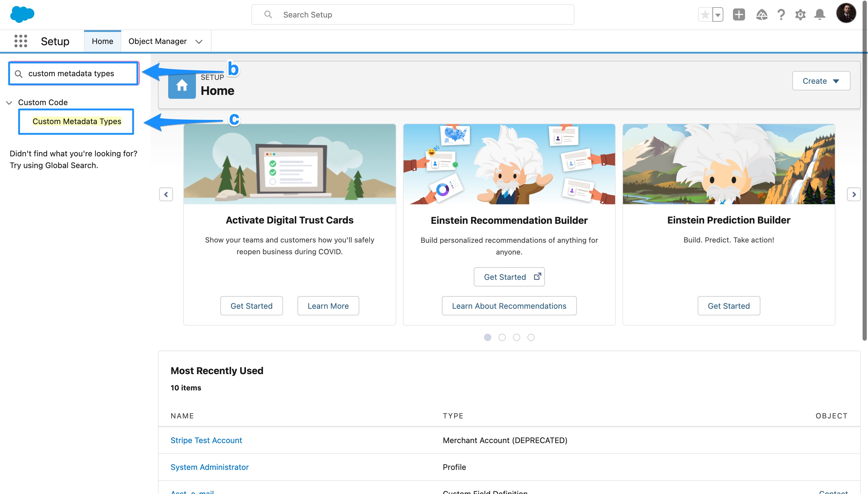Click Learn About Recommendations button
The height and width of the screenshot is (494, 868).
point(509,306)
